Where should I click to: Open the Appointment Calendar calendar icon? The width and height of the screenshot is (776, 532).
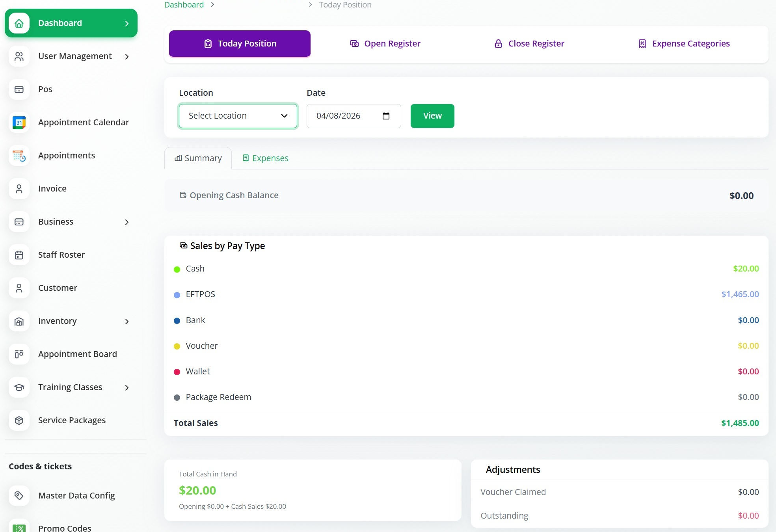click(x=19, y=123)
